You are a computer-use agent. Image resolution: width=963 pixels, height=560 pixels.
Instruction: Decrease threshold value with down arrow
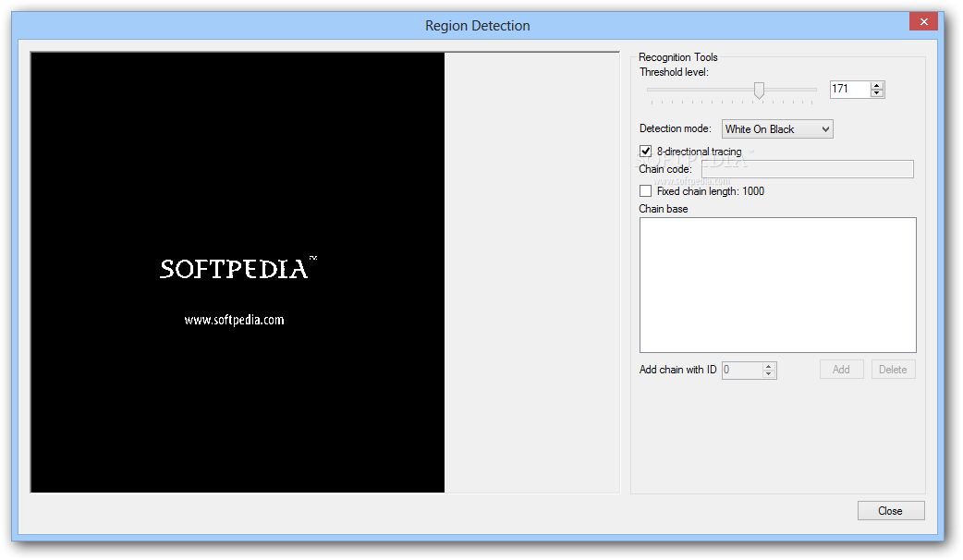click(877, 93)
